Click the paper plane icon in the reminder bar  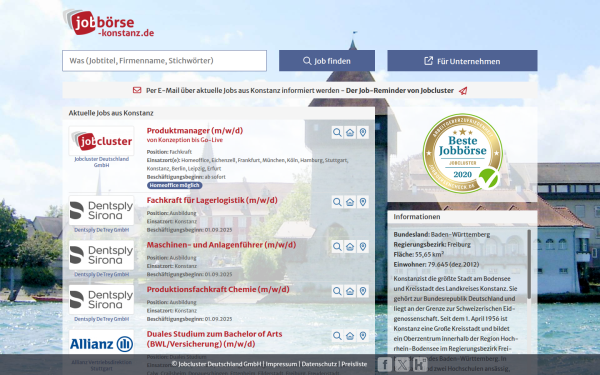(463, 91)
